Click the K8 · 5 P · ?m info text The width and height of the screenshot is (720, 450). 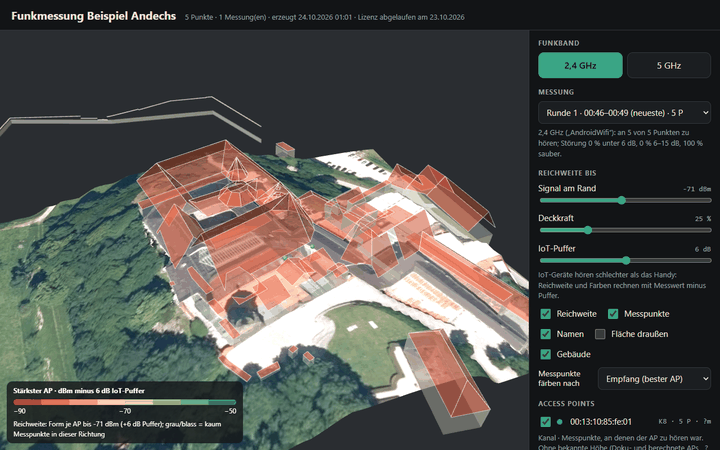point(685,422)
